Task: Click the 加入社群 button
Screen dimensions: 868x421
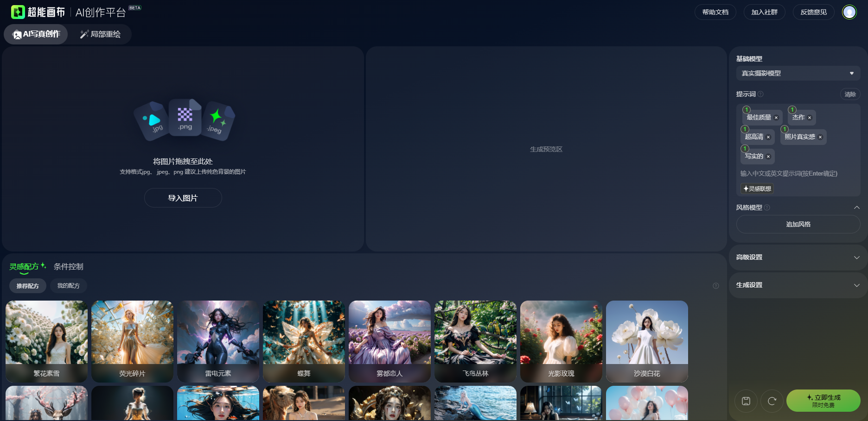Action: click(765, 12)
